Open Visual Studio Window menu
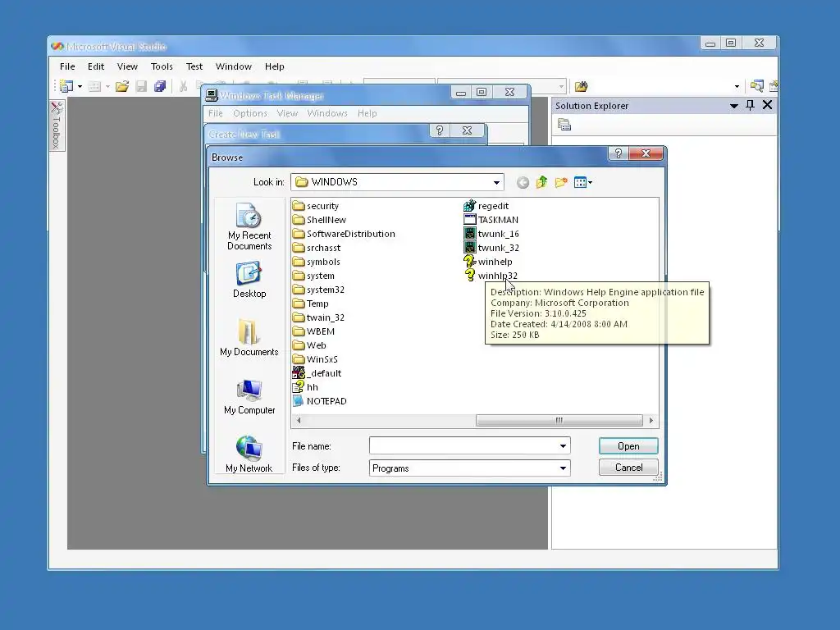 (234, 66)
